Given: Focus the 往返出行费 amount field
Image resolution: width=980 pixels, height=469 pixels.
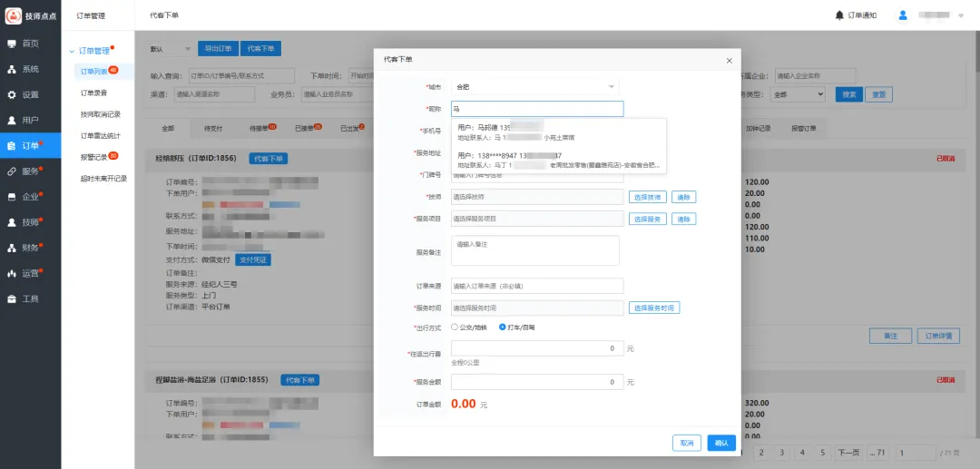Looking at the screenshot, I should [537, 348].
